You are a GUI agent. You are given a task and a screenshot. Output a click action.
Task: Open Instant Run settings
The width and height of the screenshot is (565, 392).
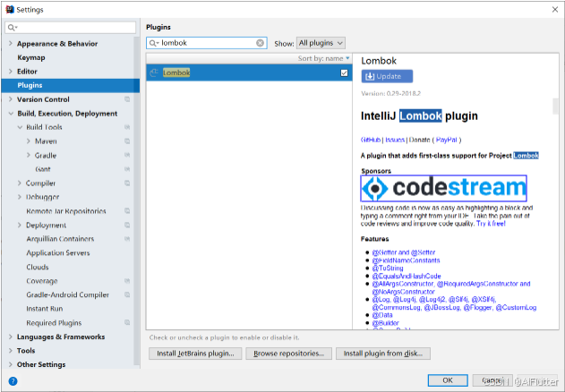coord(44,309)
